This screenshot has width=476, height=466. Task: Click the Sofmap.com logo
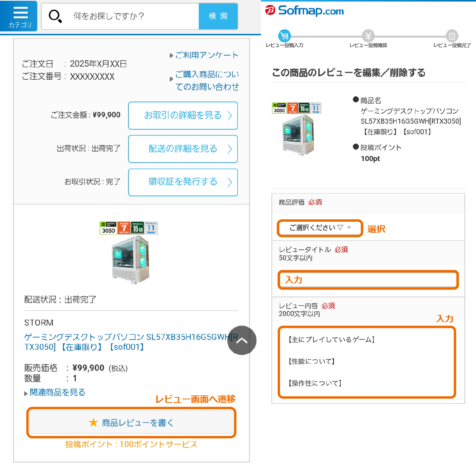pyautogui.click(x=305, y=10)
